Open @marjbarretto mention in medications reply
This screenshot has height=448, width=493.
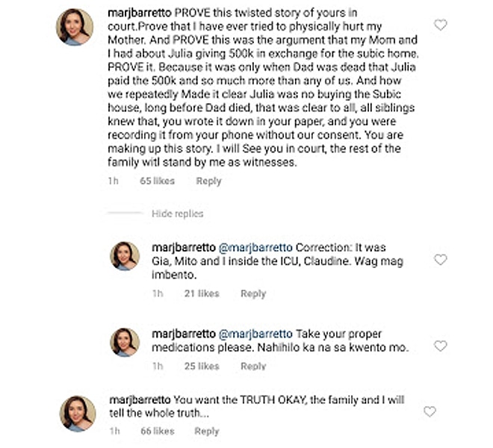(255, 334)
